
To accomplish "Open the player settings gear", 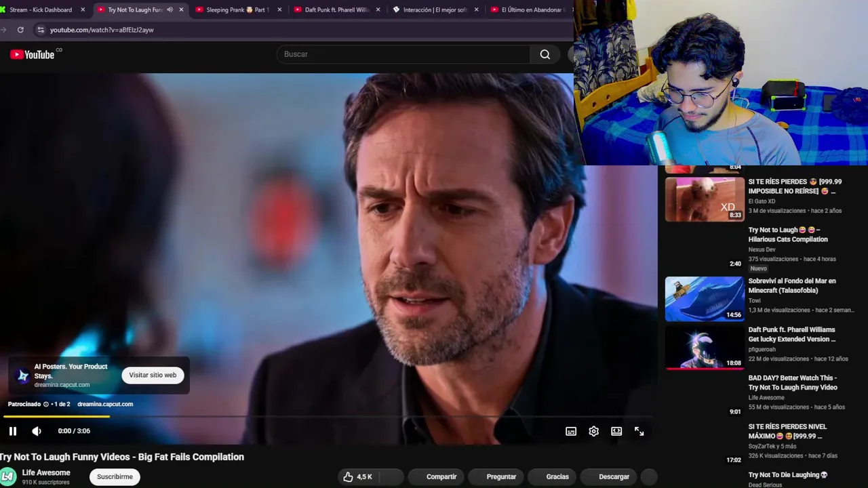I will click(x=593, y=431).
